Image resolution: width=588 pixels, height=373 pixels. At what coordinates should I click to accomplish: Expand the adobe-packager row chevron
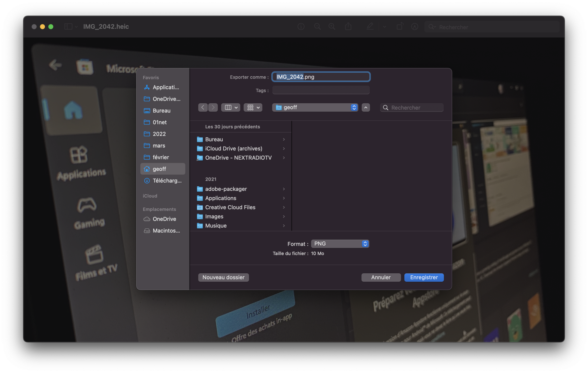pos(284,189)
